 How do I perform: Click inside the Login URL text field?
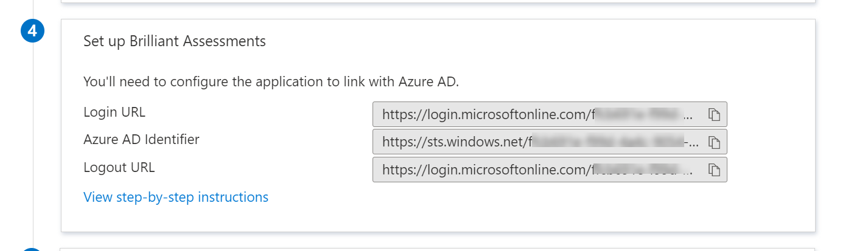536,114
